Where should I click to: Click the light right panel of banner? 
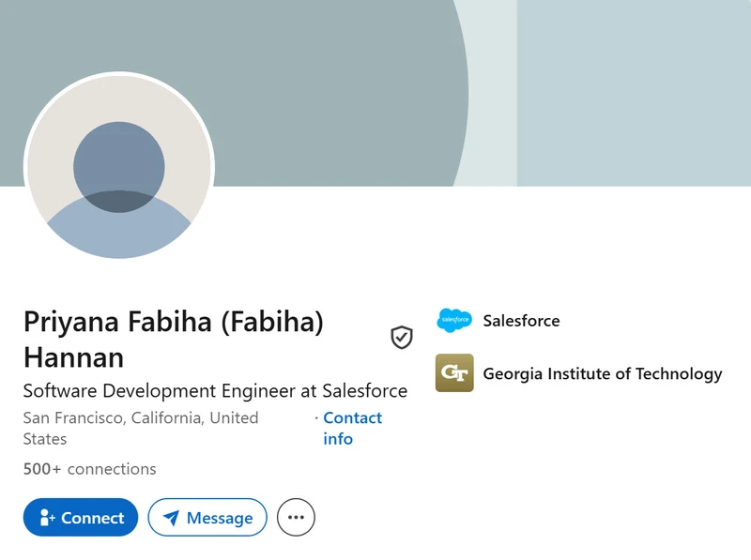634,93
